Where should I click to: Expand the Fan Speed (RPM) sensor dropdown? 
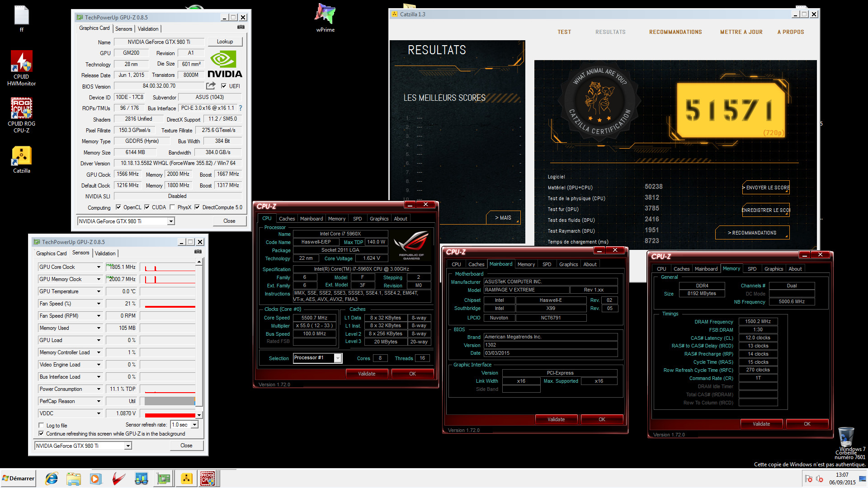tap(99, 316)
